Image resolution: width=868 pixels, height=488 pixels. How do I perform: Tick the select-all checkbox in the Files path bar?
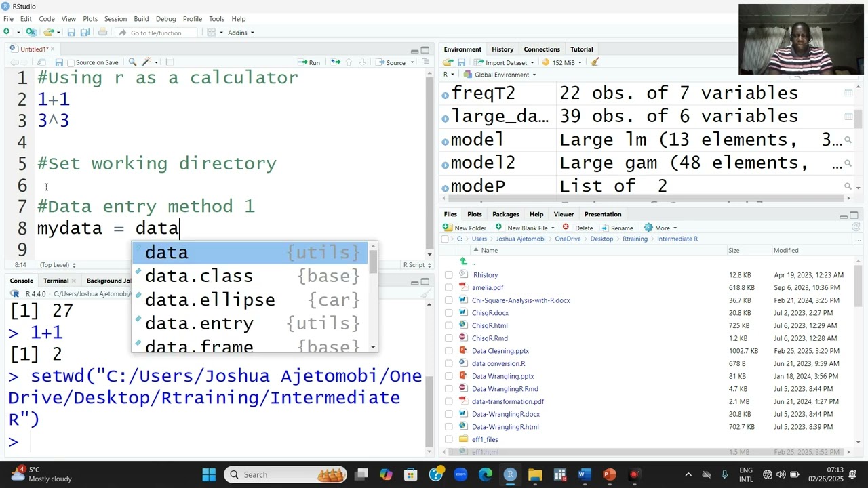pos(445,239)
